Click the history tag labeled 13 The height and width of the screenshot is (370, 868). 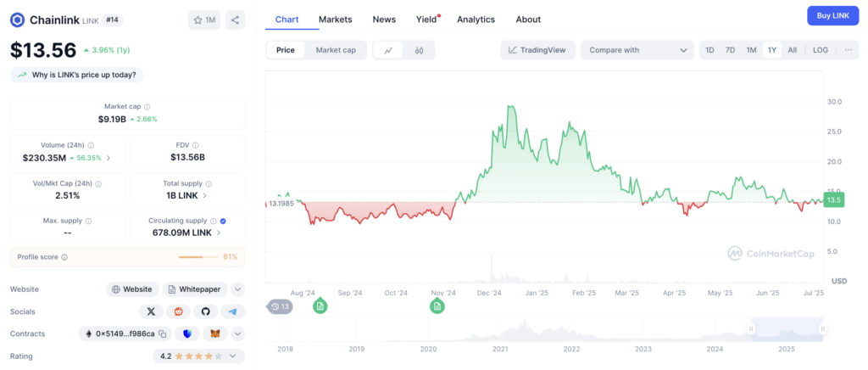[280, 306]
